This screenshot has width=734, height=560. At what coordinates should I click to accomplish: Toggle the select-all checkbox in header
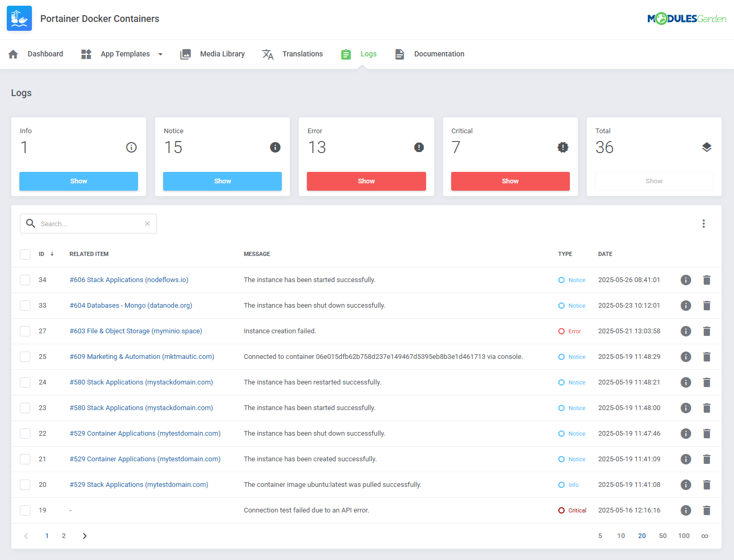tap(25, 254)
